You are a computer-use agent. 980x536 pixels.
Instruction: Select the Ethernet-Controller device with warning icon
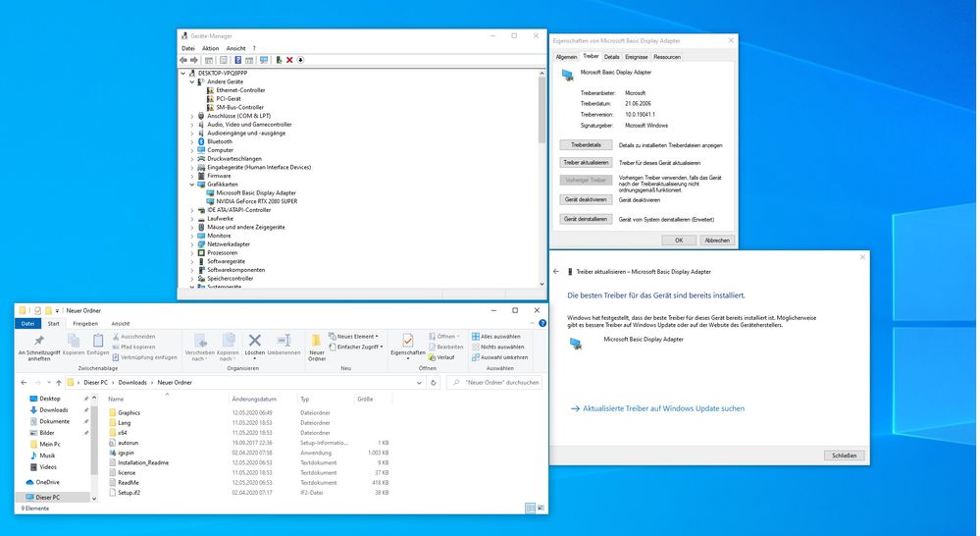click(240, 90)
